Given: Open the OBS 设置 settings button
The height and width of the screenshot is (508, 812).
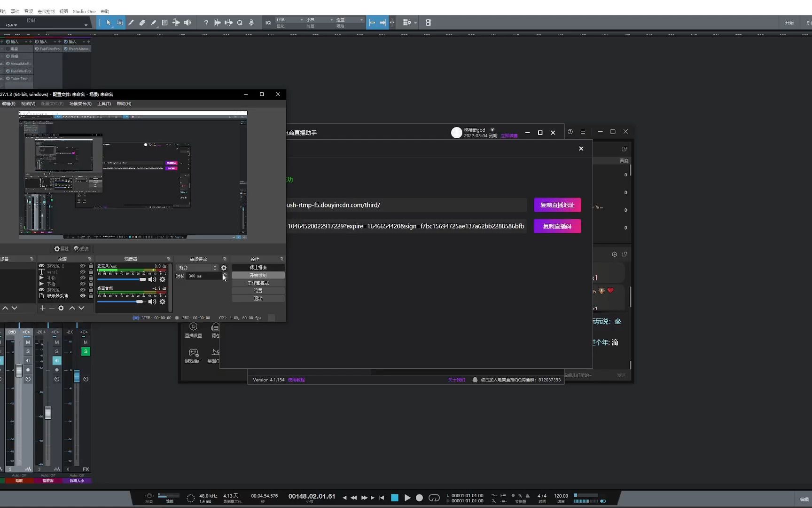Looking at the screenshot, I should [x=258, y=291].
